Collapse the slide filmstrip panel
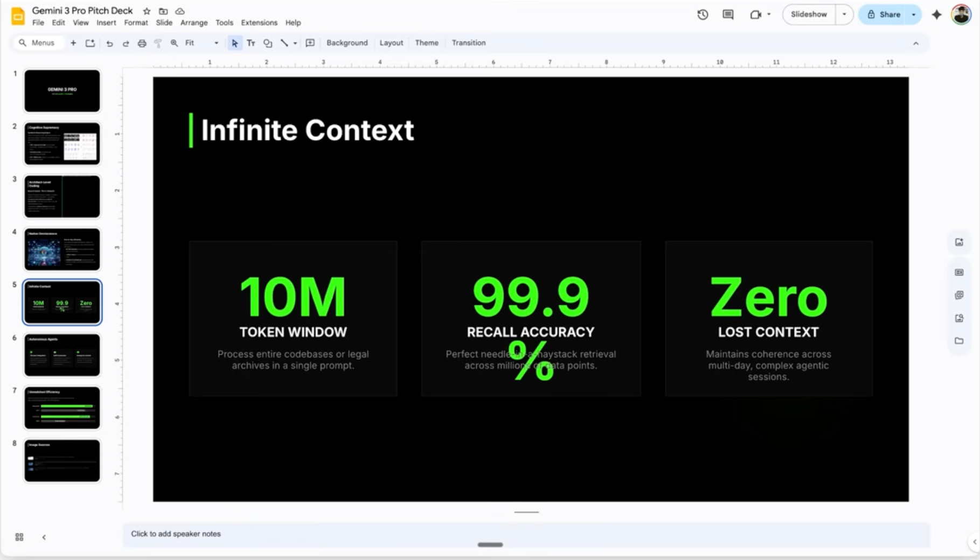 point(44,537)
